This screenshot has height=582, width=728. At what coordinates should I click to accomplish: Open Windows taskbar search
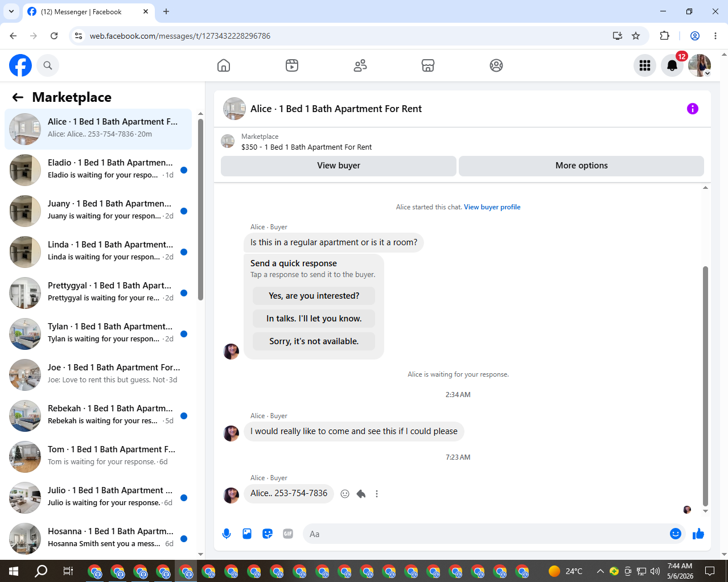coord(41,571)
